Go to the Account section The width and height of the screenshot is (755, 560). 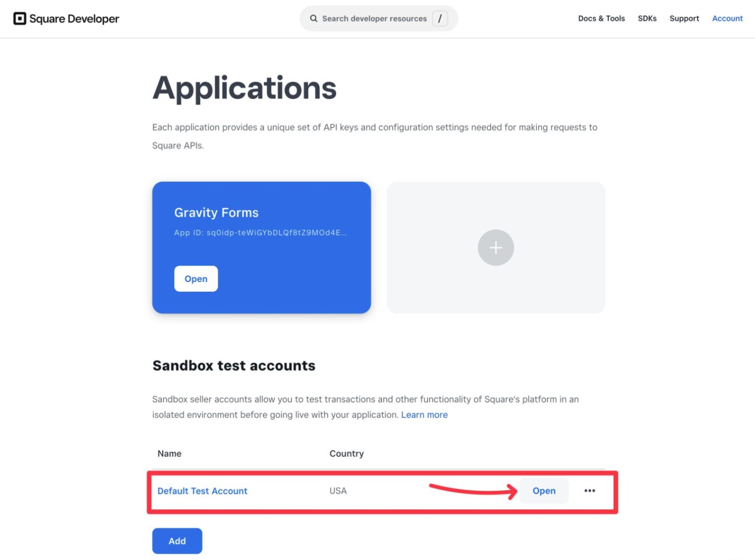coord(727,18)
